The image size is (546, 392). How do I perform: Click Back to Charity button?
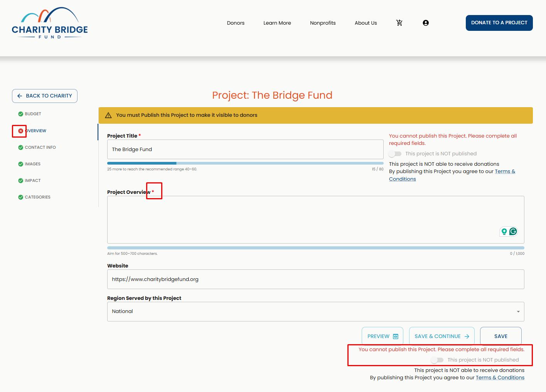click(x=45, y=96)
